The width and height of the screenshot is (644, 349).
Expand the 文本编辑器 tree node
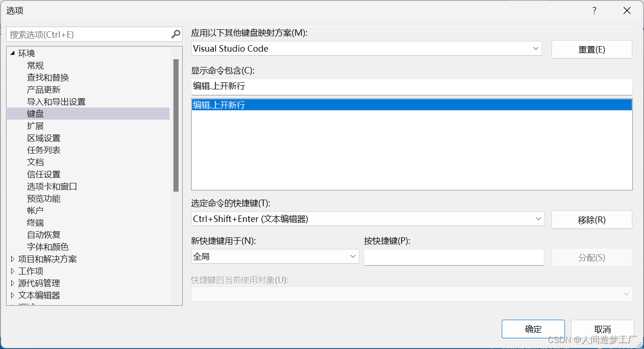point(13,295)
